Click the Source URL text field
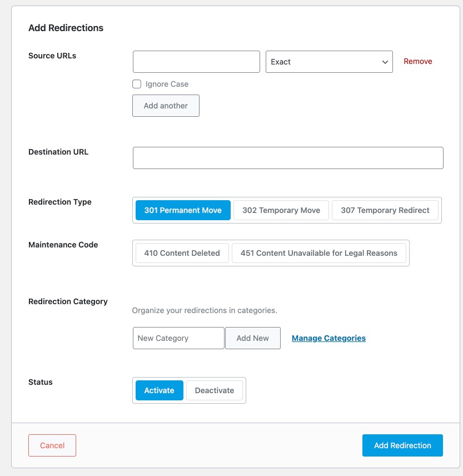The height and width of the screenshot is (476, 463). 196,62
